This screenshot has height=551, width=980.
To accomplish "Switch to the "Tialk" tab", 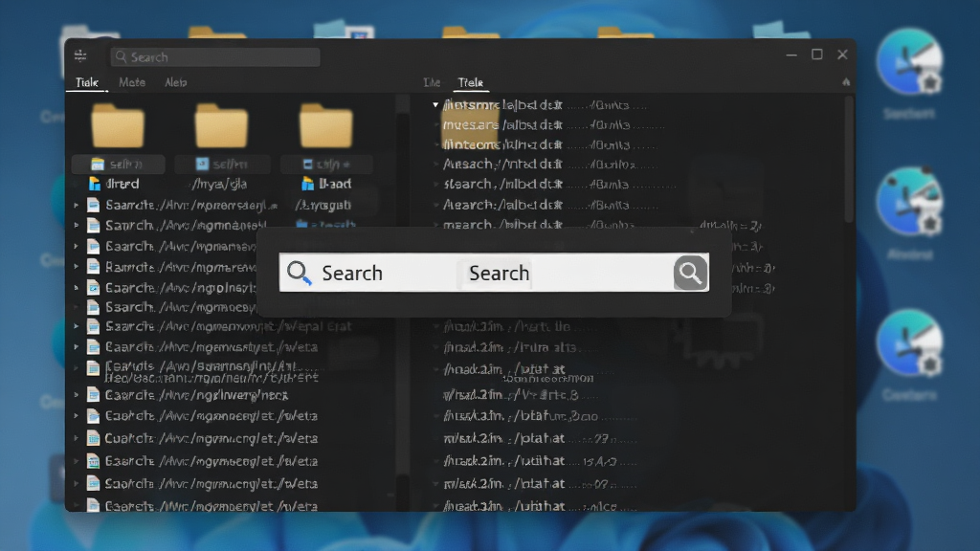I will (87, 82).
